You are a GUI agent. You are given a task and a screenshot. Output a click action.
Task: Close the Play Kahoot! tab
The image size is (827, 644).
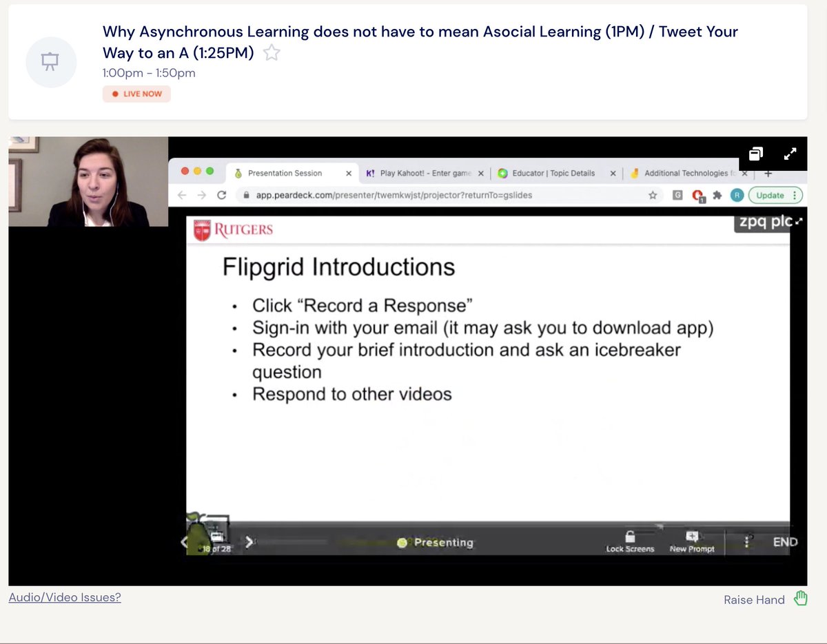[480, 174]
